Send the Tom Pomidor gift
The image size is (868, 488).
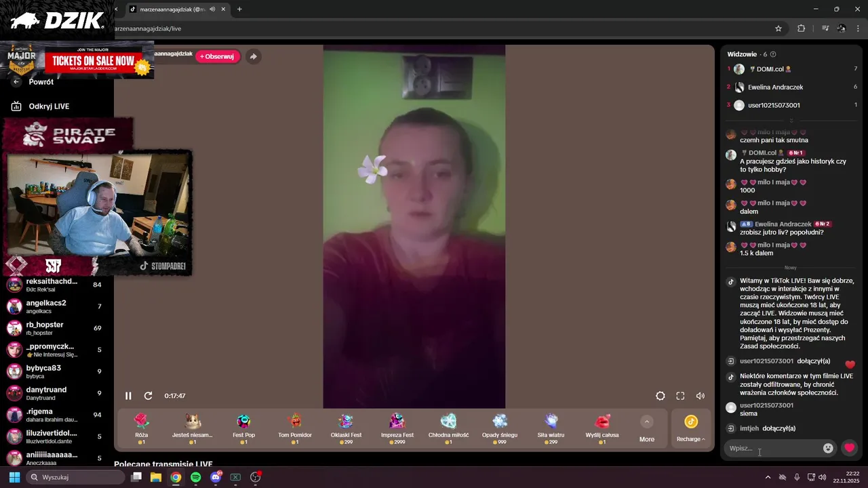[x=295, y=428]
